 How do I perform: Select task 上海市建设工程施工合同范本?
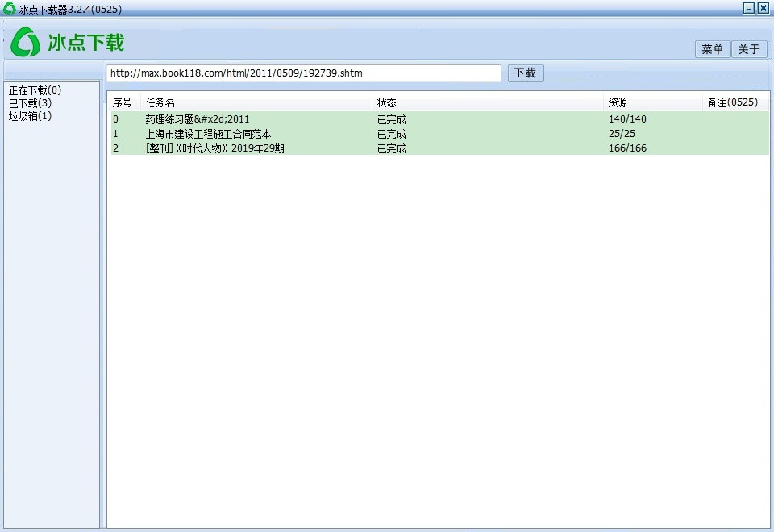point(208,134)
